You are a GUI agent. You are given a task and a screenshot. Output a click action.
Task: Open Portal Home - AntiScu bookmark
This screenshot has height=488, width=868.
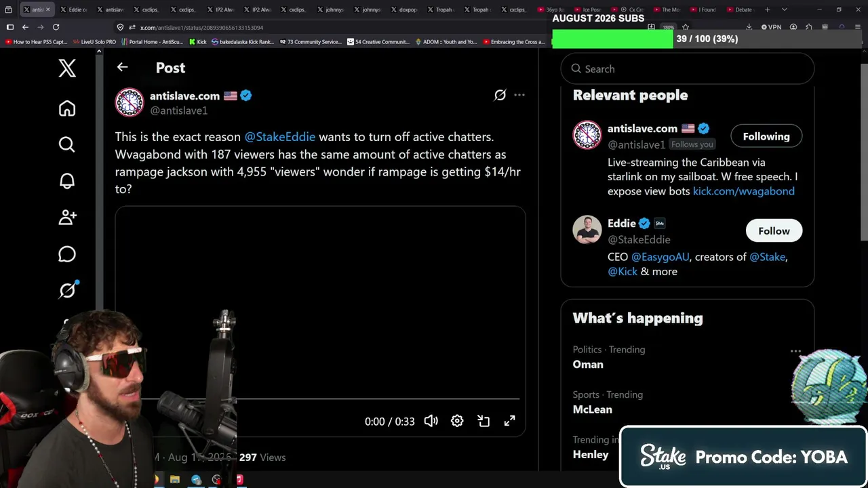tap(152, 42)
